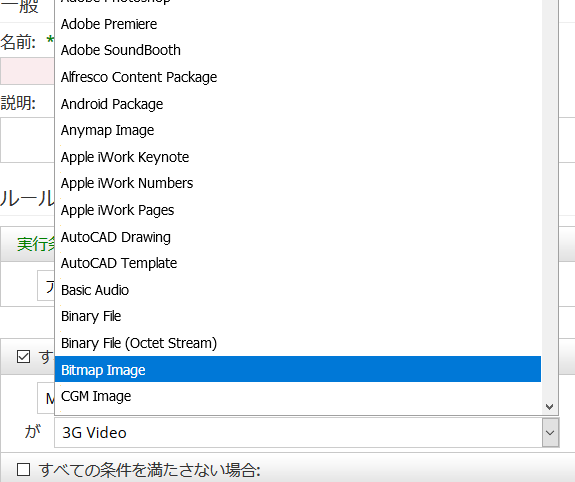Select Binary File entry

(298, 316)
